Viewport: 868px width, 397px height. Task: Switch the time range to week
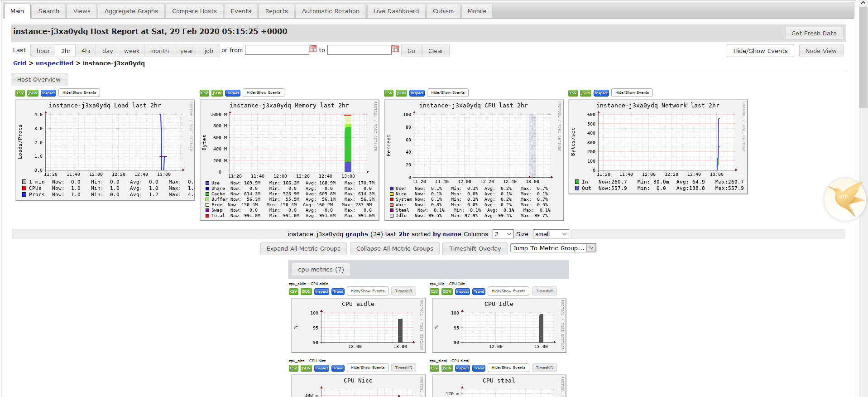[132, 51]
